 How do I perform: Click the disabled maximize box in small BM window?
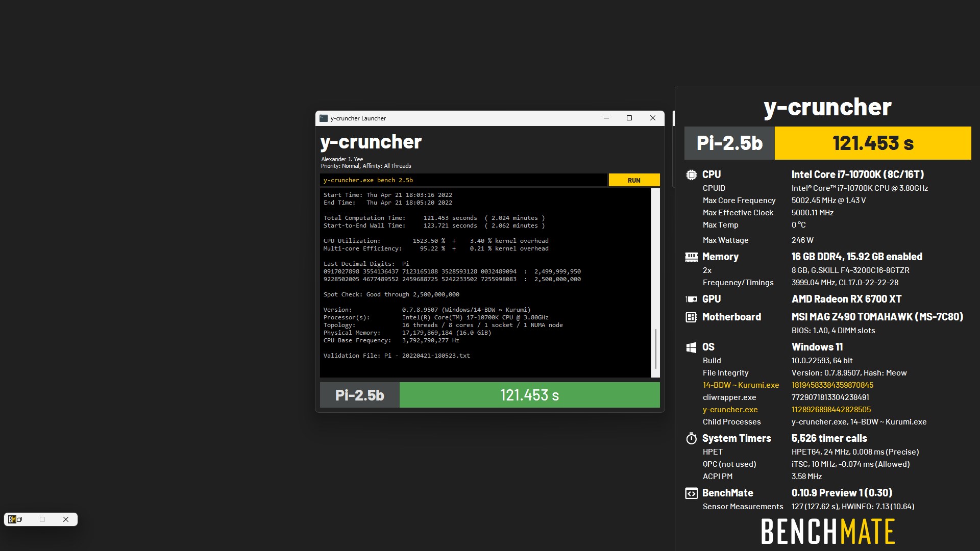click(x=42, y=519)
